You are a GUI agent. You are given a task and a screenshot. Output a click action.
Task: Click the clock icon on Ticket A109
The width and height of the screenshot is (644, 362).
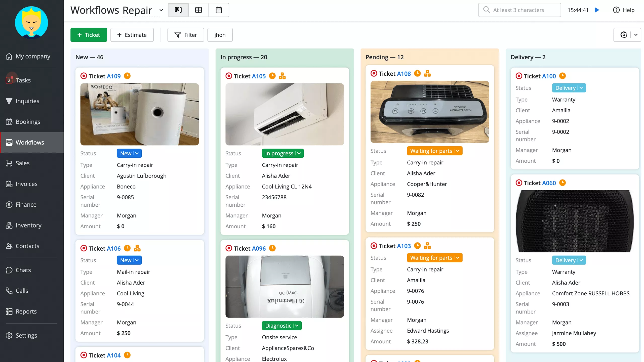[127, 76]
